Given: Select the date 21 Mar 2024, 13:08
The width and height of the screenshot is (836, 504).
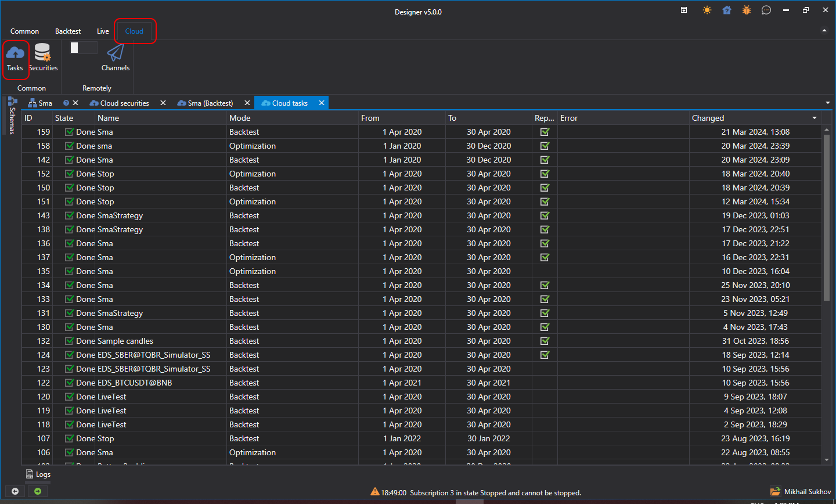Looking at the screenshot, I should tap(755, 132).
